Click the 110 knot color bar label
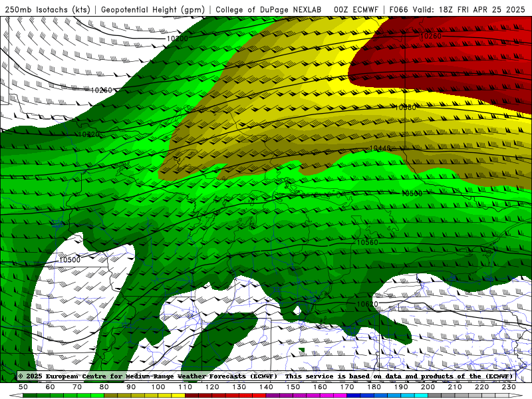The height and width of the screenshot is (399, 532). (x=186, y=387)
